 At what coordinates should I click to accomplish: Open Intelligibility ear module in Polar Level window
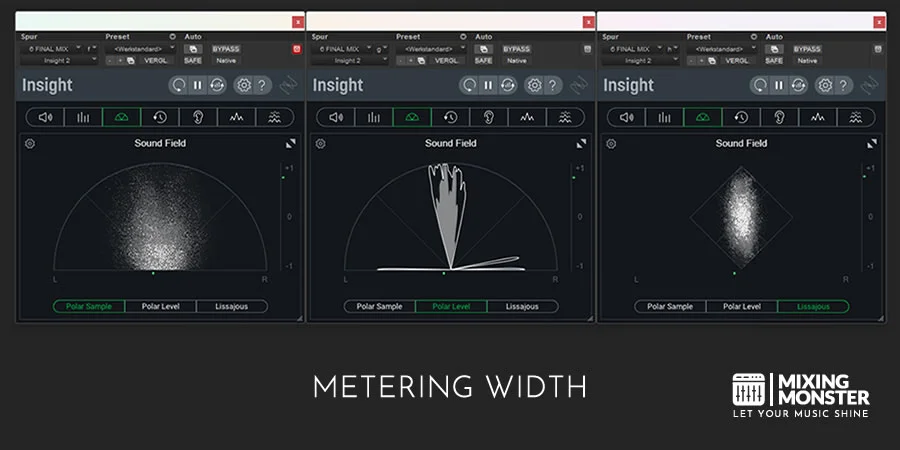pyautogui.click(x=488, y=117)
